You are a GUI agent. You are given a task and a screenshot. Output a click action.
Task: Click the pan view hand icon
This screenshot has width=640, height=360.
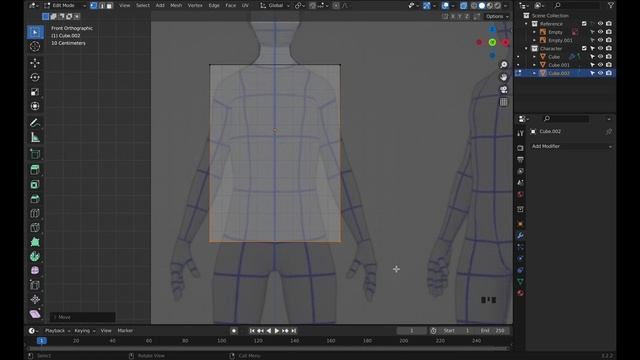point(504,77)
